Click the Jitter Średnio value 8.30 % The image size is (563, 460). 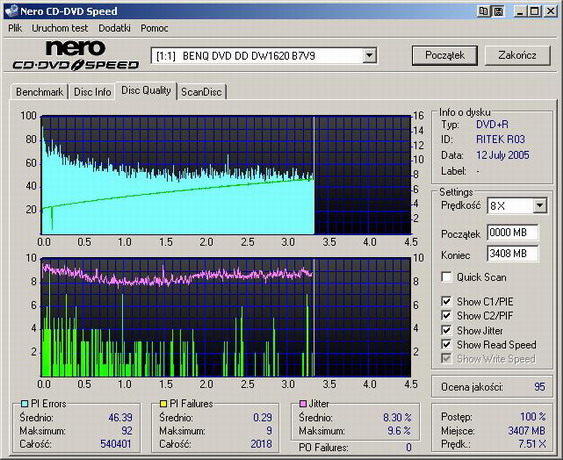397,417
